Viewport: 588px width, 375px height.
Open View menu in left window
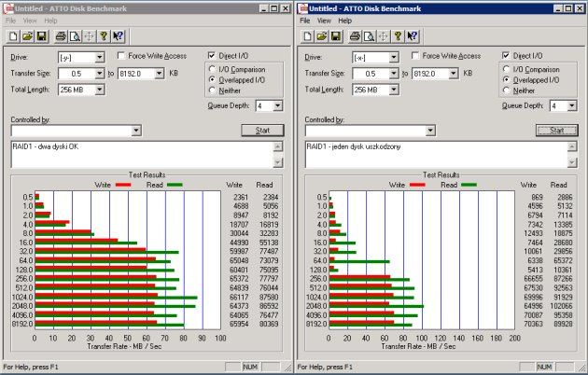[30, 21]
